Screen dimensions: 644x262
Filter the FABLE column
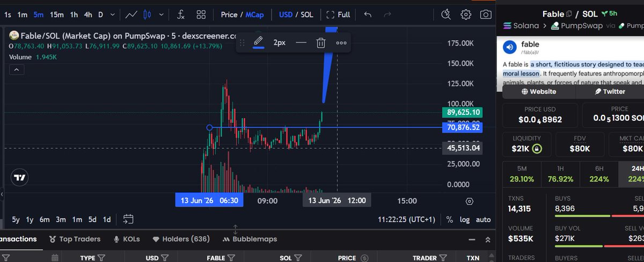231,258
